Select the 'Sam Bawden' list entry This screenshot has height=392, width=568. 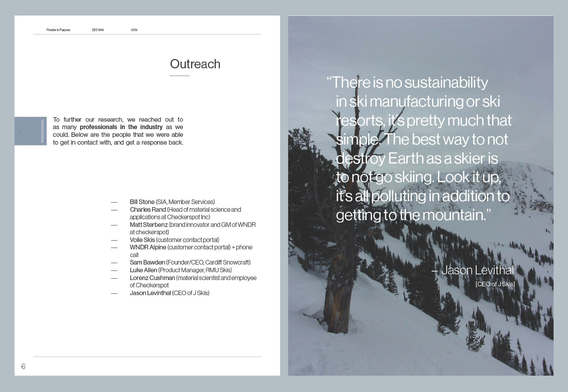[x=190, y=262]
